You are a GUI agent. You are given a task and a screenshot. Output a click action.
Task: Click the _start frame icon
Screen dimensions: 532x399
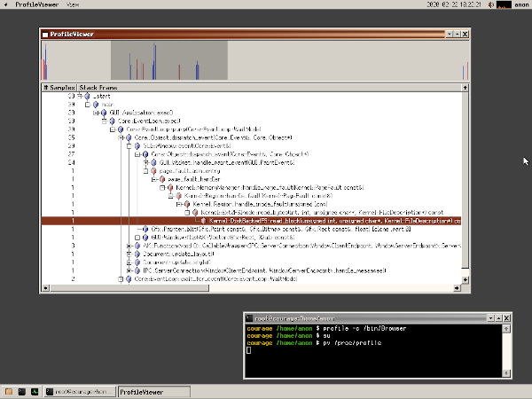pyautogui.click(x=87, y=96)
